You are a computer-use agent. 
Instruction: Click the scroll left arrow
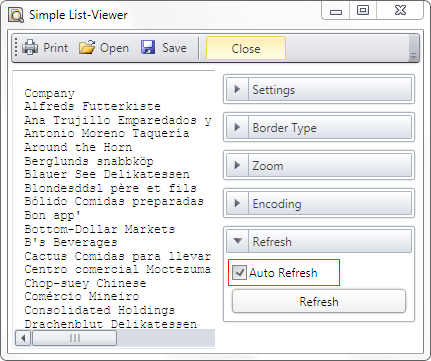click(23, 338)
